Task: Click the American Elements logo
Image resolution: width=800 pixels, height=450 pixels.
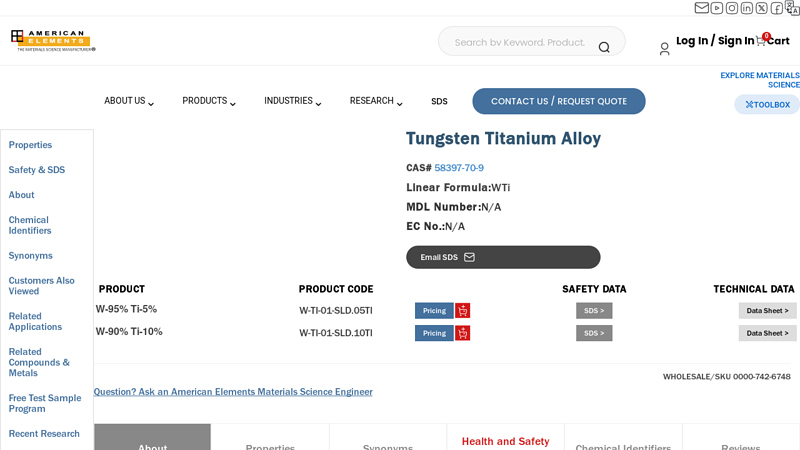Action: click(x=53, y=40)
